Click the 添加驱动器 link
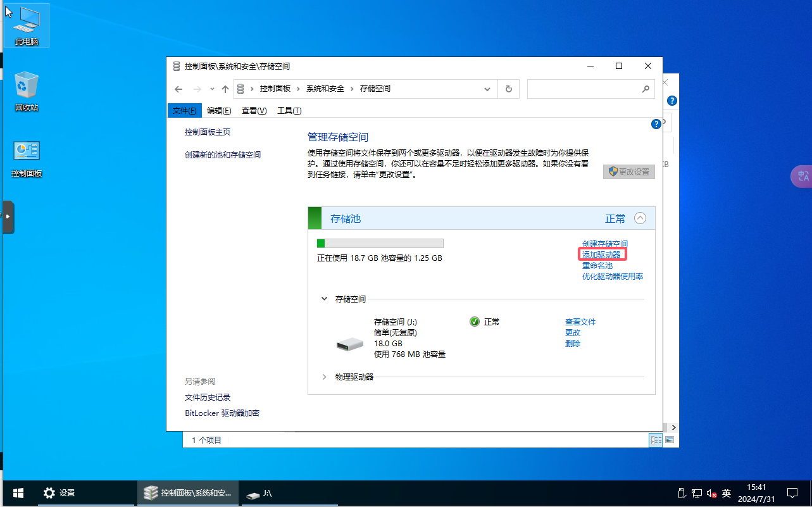 click(x=601, y=254)
